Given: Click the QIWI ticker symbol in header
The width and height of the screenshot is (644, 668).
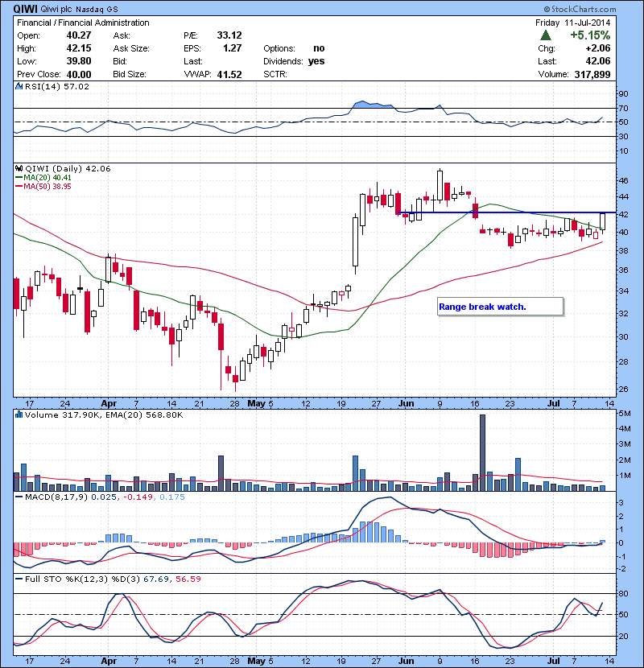Looking at the screenshot, I should [x=25, y=9].
